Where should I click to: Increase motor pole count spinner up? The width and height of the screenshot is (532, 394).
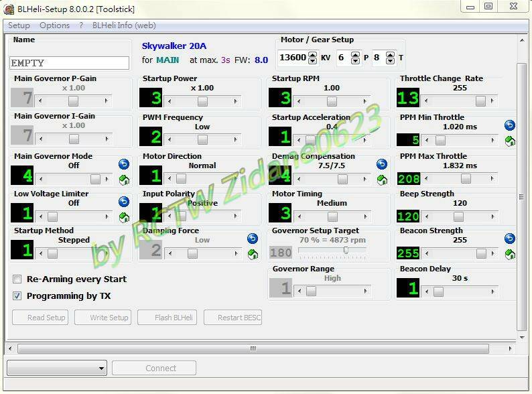tap(355, 54)
